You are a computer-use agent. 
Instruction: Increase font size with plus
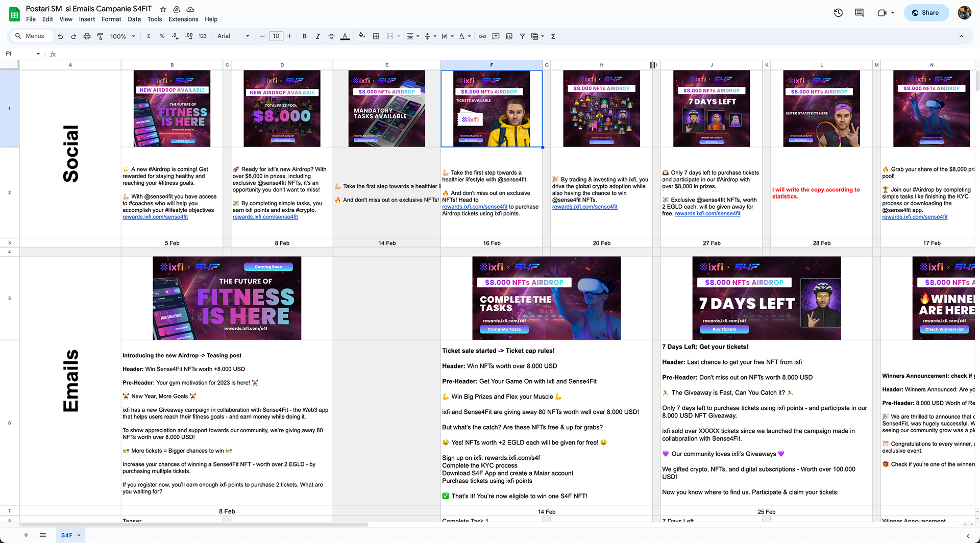point(289,36)
